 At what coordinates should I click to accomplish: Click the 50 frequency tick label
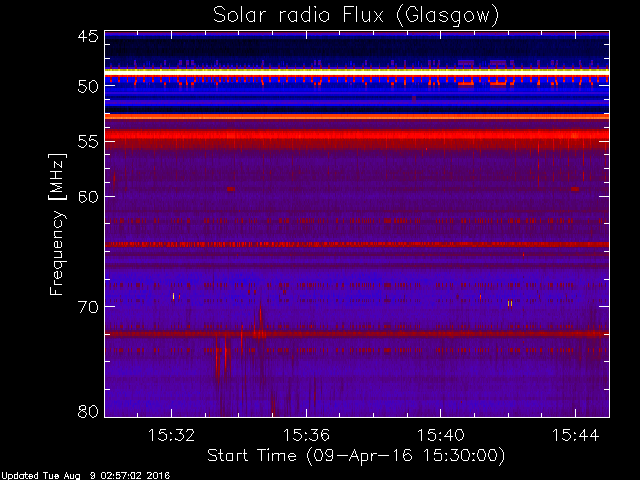[88, 86]
